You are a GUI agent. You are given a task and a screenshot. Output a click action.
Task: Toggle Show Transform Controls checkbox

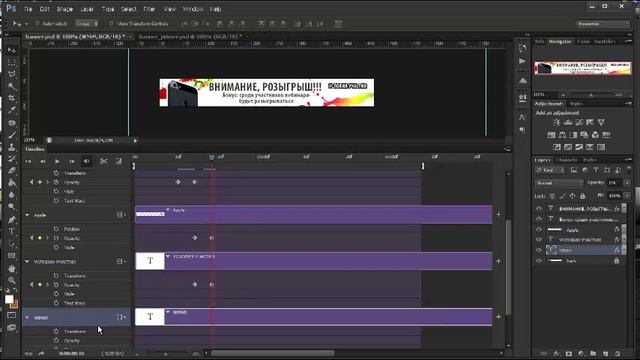coord(111,24)
